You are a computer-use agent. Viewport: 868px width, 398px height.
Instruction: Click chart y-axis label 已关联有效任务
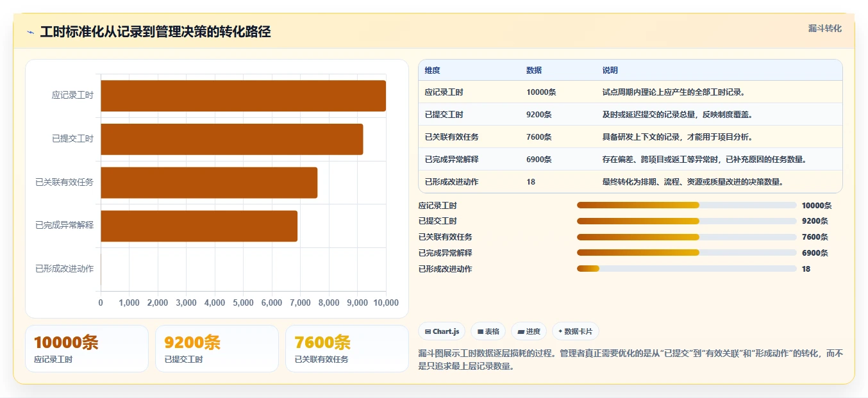65,183
